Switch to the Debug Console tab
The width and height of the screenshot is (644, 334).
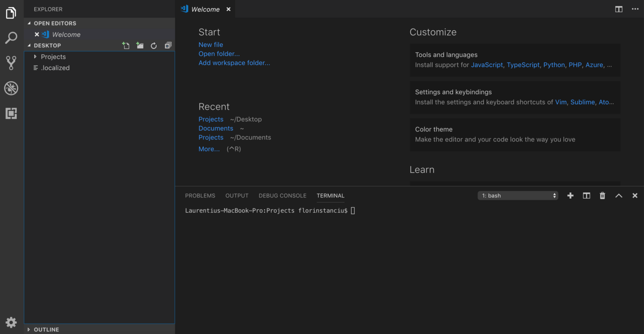[x=282, y=196]
